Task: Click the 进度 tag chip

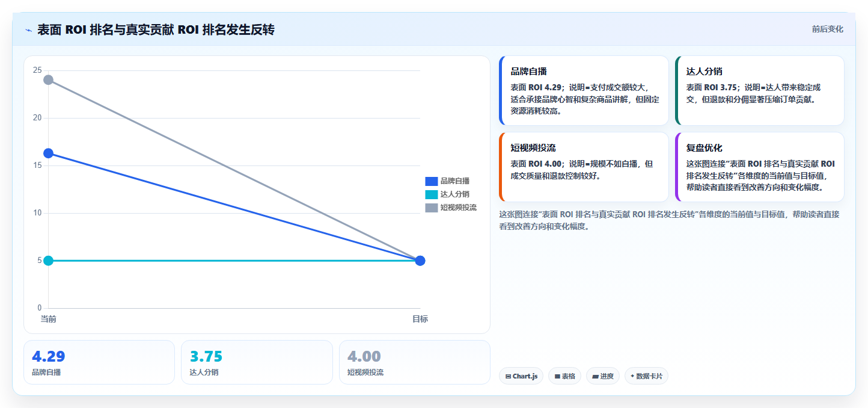Action: point(603,376)
